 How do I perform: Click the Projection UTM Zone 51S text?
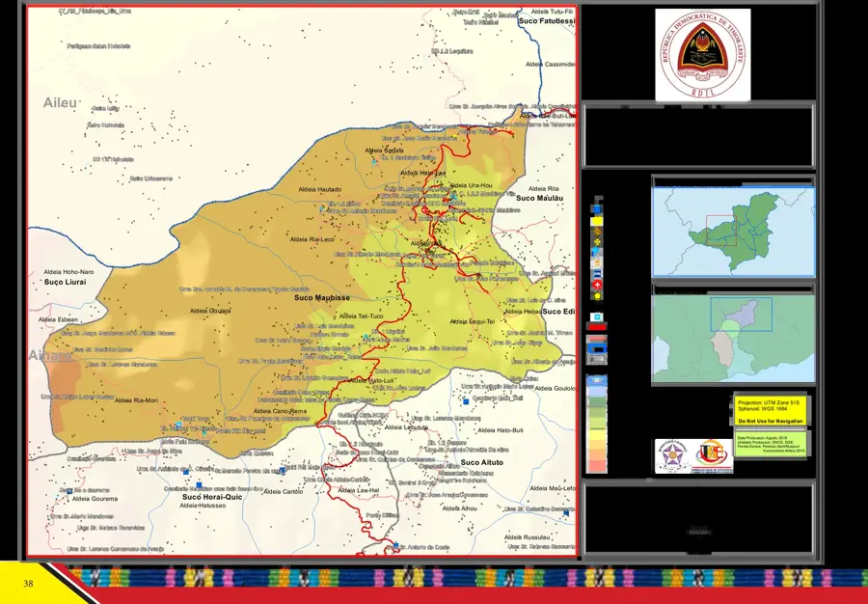(769, 403)
